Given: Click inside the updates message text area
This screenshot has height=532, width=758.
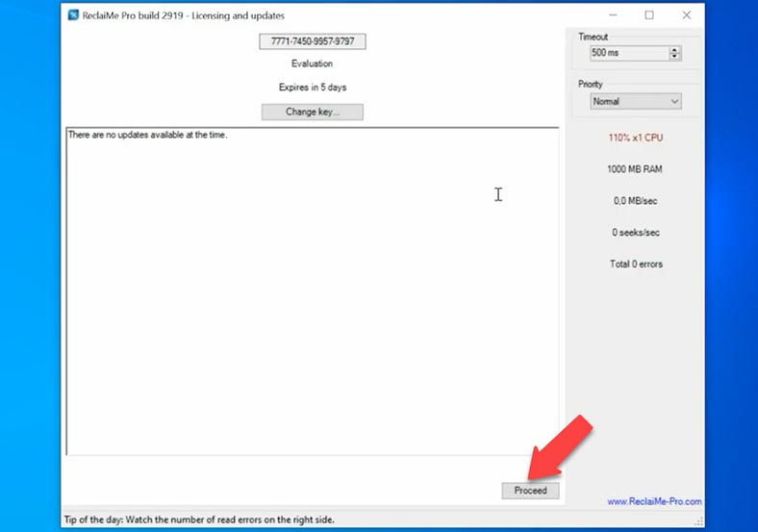Looking at the screenshot, I should pyautogui.click(x=313, y=291).
